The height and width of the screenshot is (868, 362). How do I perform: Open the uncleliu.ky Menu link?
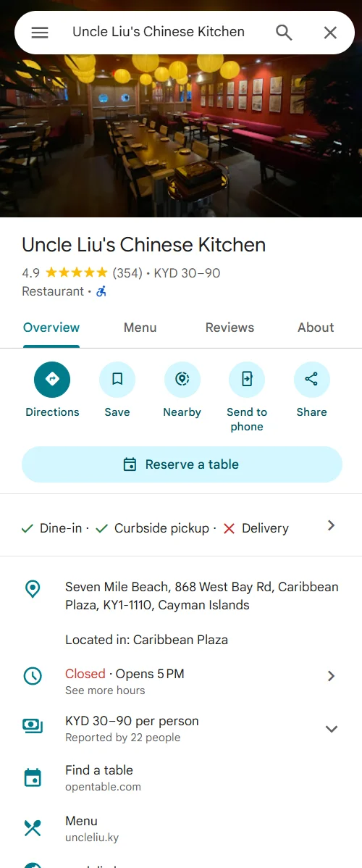181,829
